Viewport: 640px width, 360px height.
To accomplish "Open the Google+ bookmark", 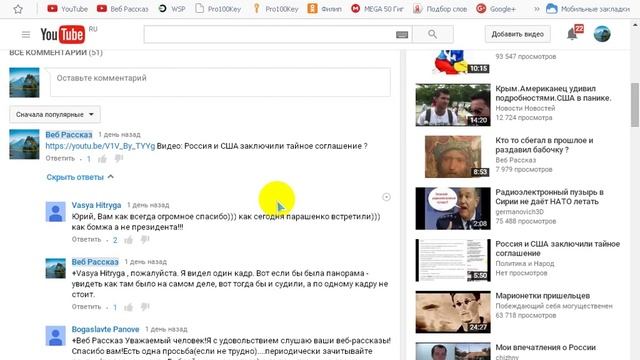I will [x=496, y=9].
